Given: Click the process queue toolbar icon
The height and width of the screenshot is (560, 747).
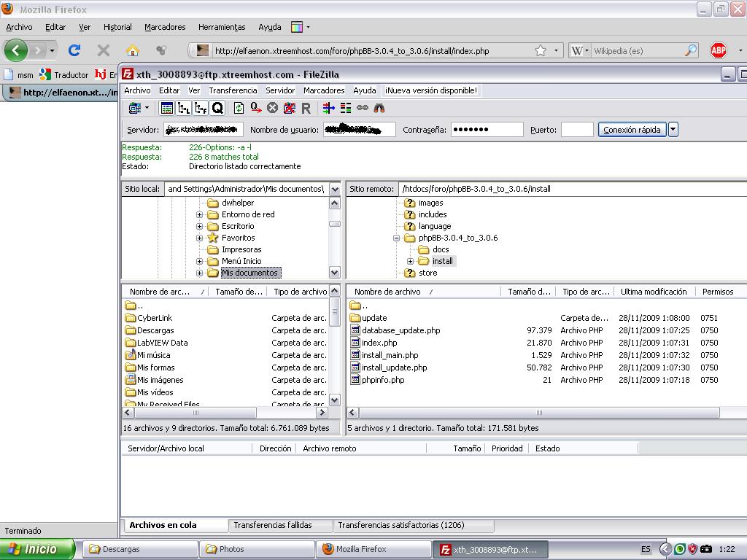Looking at the screenshot, I should [x=256, y=108].
